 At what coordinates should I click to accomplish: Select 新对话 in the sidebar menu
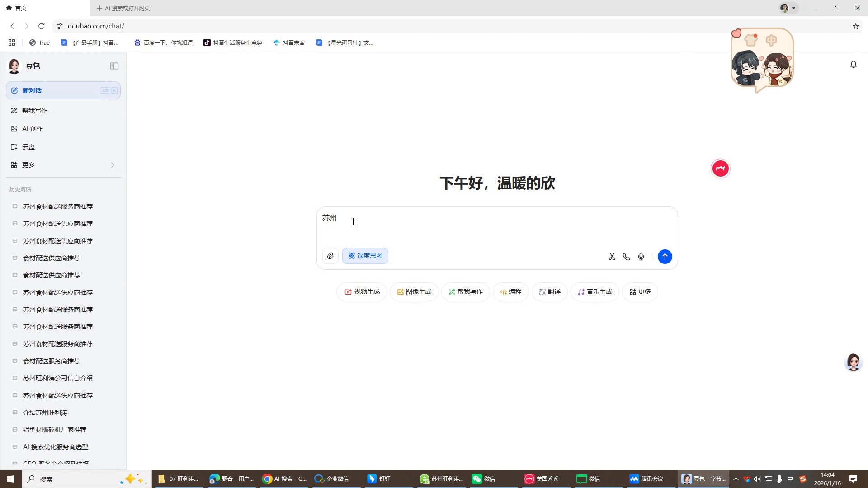(32, 90)
